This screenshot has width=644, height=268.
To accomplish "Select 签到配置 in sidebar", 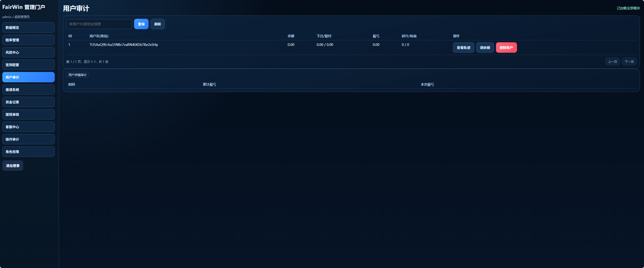I will (x=28, y=65).
